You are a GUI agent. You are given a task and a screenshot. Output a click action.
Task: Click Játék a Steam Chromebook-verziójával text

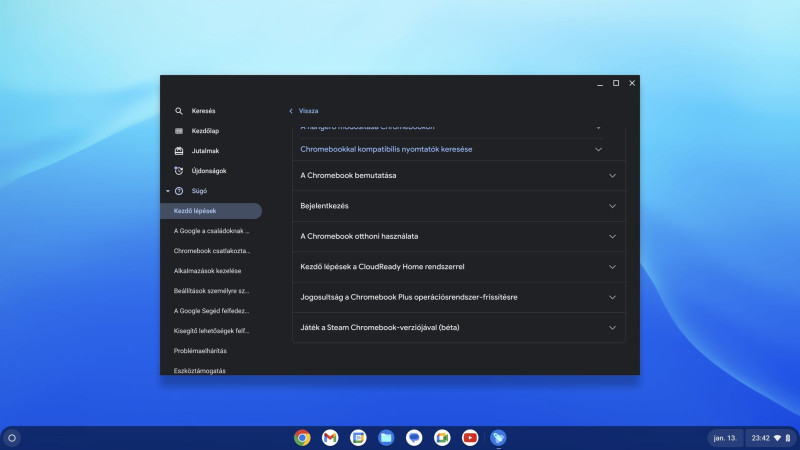pos(380,327)
